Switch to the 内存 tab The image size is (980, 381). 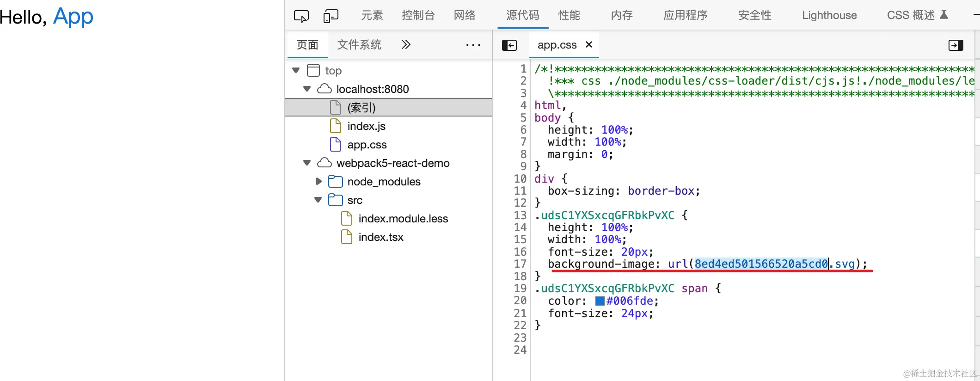[622, 15]
